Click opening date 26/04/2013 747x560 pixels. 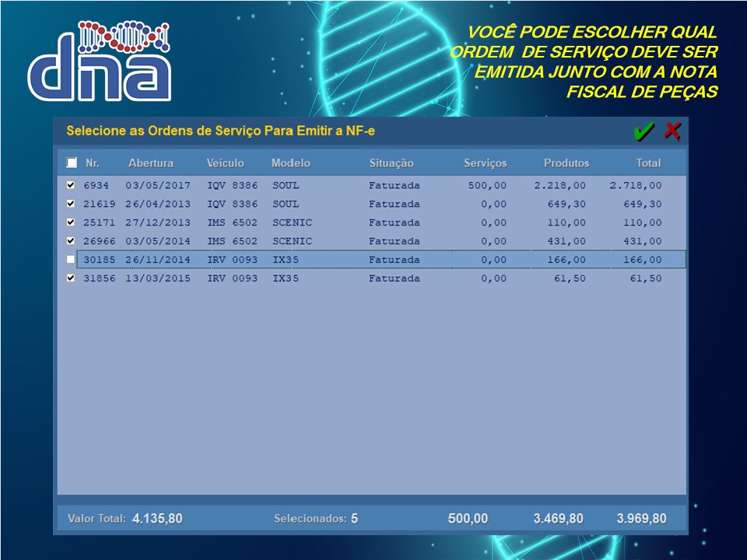pyautogui.click(x=158, y=204)
